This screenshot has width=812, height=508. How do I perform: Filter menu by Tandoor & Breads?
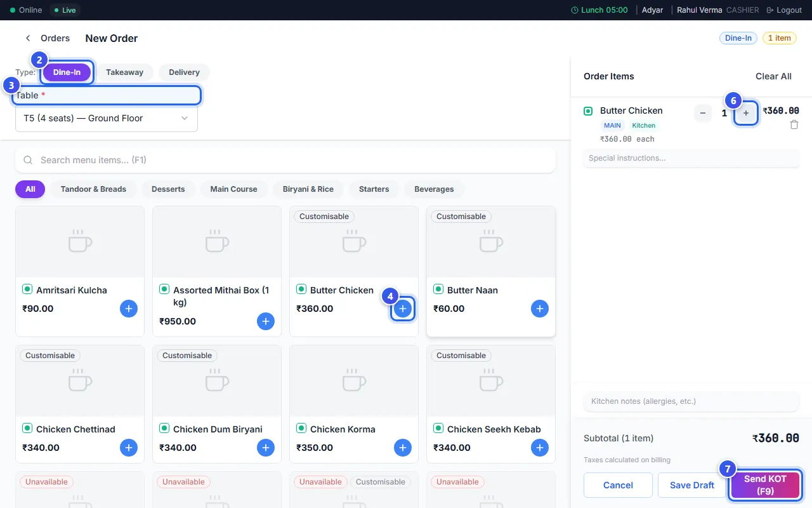pyautogui.click(x=93, y=189)
